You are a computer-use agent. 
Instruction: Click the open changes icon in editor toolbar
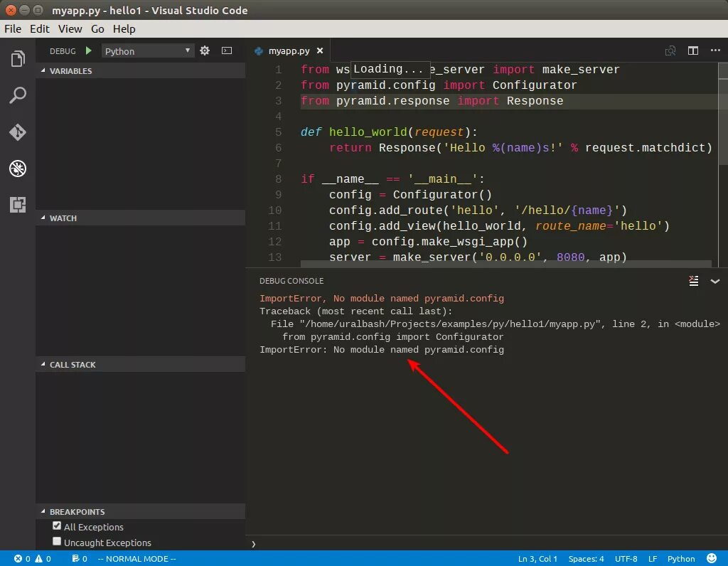tap(670, 50)
